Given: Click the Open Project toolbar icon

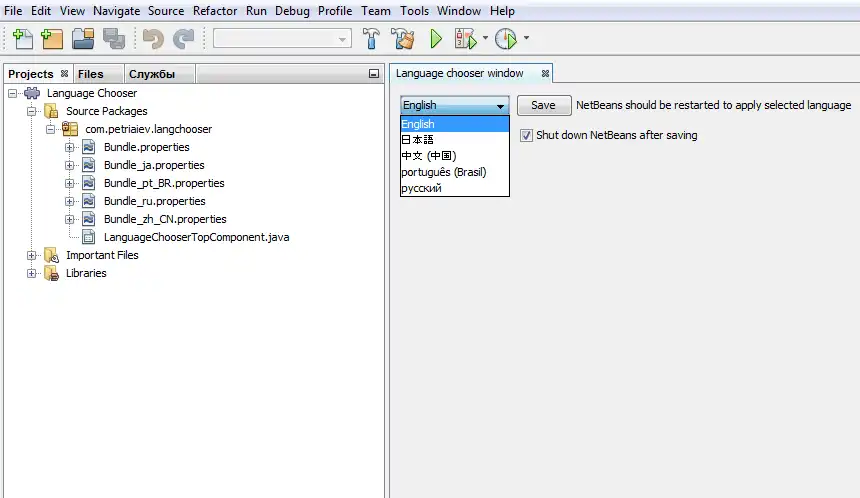Looking at the screenshot, I should (83, 39).
